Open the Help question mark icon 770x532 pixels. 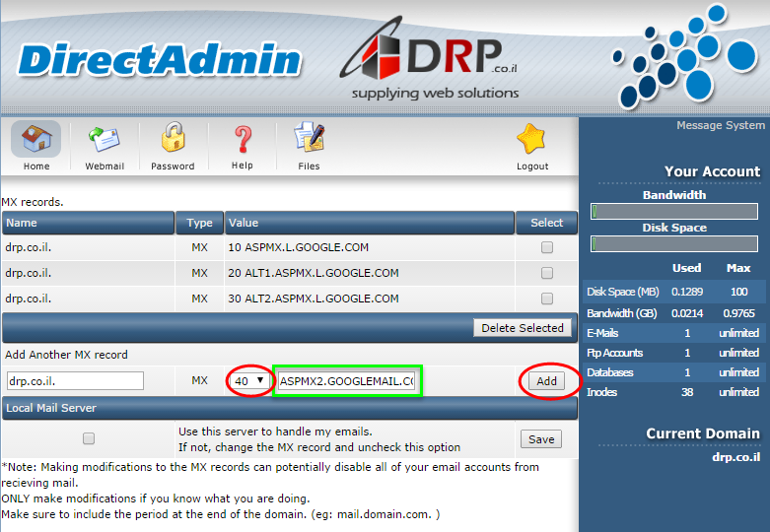tap(243, 140)
